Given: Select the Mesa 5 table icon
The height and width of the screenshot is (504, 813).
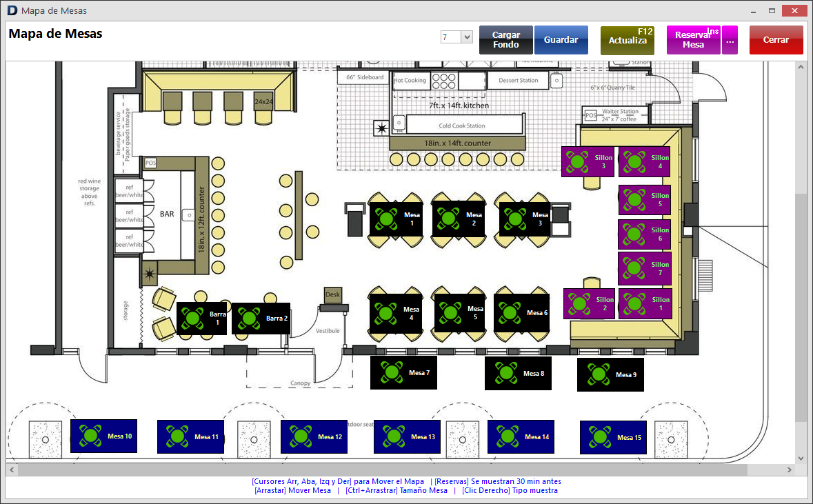Looking at the screenshot, I should [x=451, y=313].
